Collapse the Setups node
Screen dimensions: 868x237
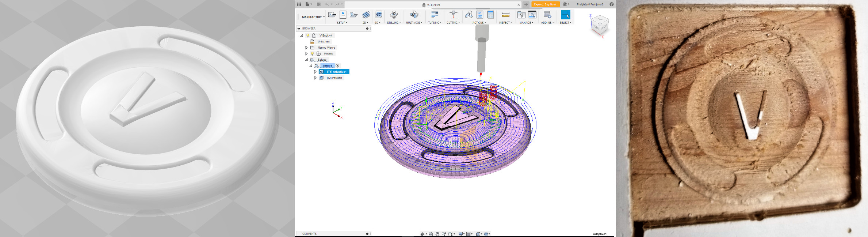click(x=306, y=60)
